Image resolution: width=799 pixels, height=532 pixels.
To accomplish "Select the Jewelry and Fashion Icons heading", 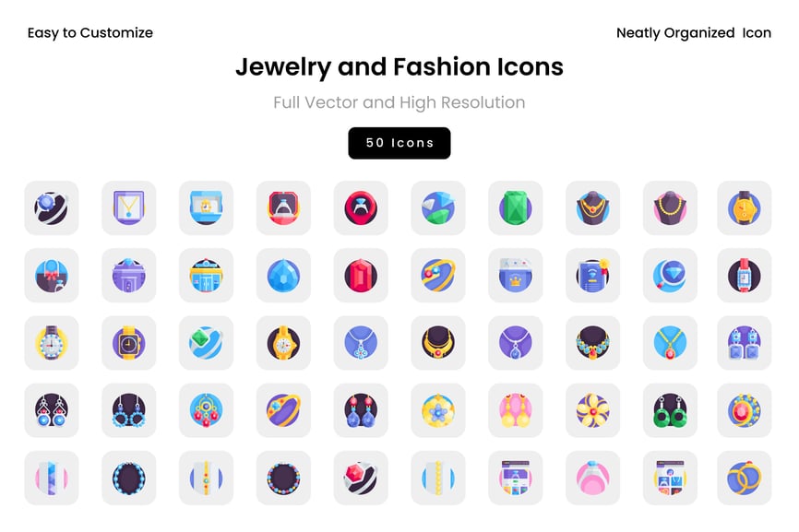I will point(399,67).
